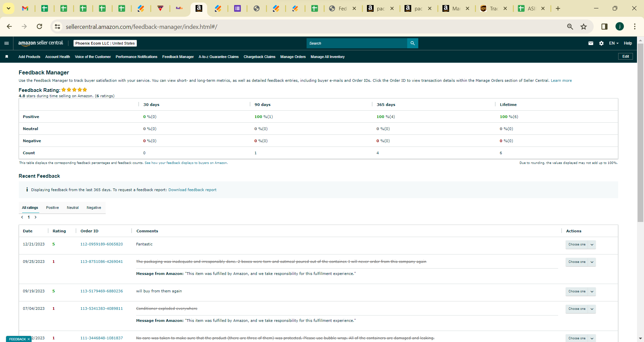Open the Phoenix Ecom LLC account switcher
The image size is (644, 342).
pos(105,43)
